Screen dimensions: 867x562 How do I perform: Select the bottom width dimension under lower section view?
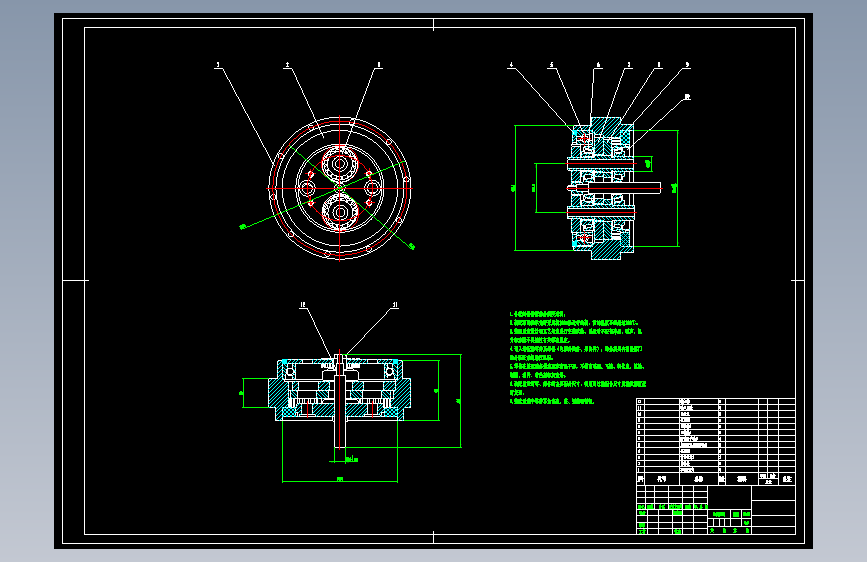pyautogui.click(x=340, y=480)
